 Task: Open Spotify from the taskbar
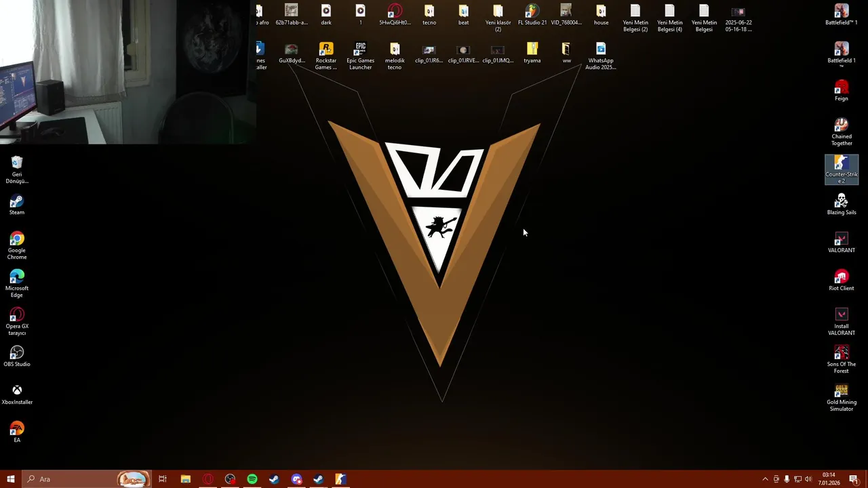click(252, 479)
